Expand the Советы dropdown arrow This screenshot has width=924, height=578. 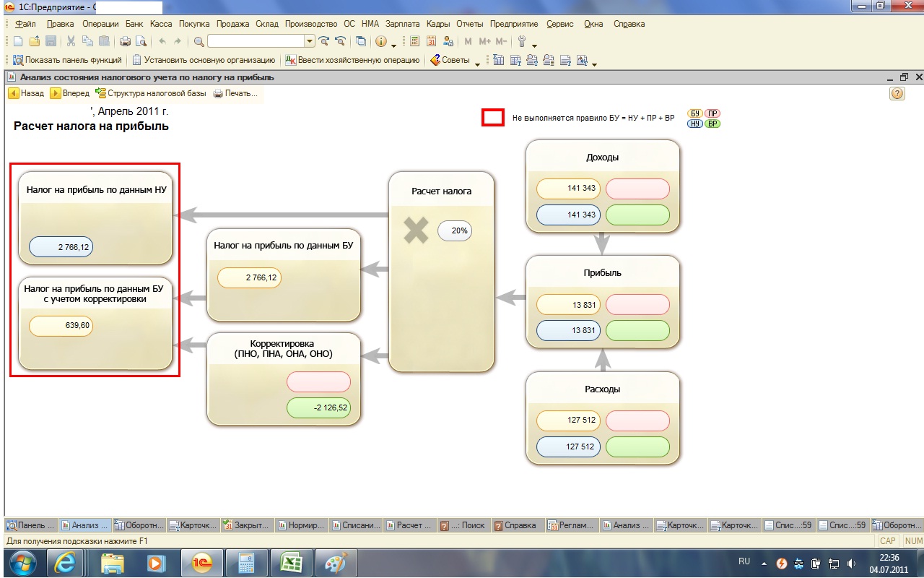point(477,63)
